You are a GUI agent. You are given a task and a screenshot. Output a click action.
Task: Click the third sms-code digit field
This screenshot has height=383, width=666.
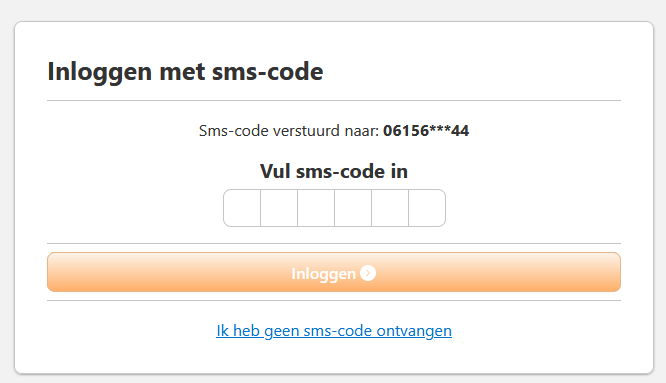pos(316,208)
